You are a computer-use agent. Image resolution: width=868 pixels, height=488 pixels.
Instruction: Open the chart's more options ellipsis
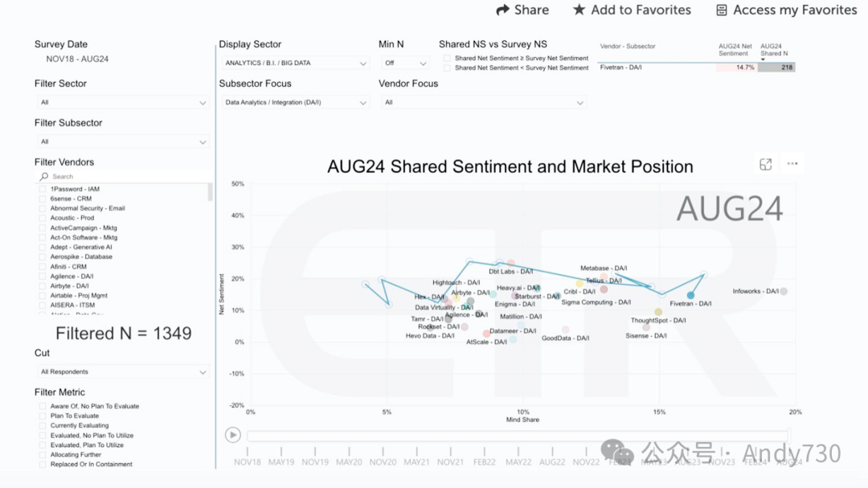click(792, 164)
